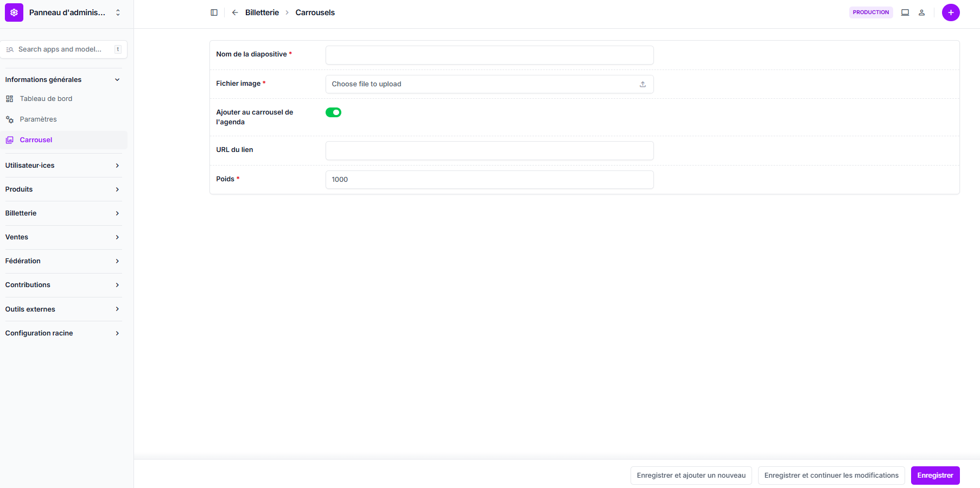
Task: Disable Ajouter au carrousel de l'agenda toggle
Action: (x=333, y=112)
